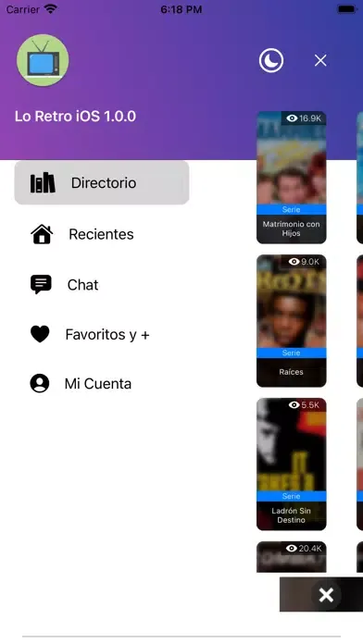
Task: Dismiss the bottom banner with the white X
Action: click(x=326, y=595)
